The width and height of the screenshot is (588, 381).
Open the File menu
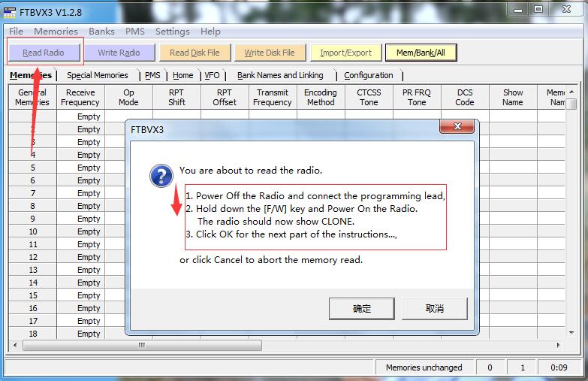pyautogui.click(x=16, y=32)
